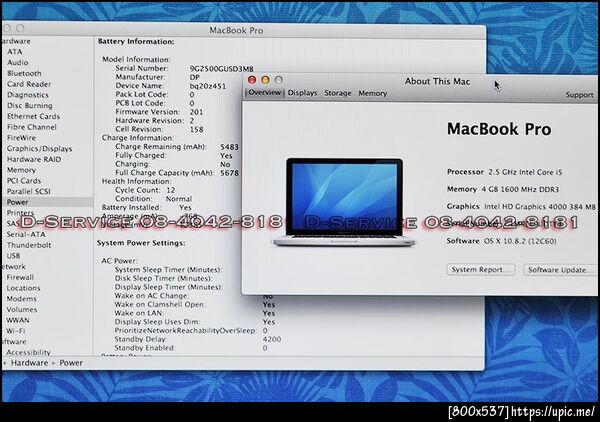This screenshot has height=422, width=600.
Task: Click the Hardware category header in sidebar
Action: click(x=16, y=41)
